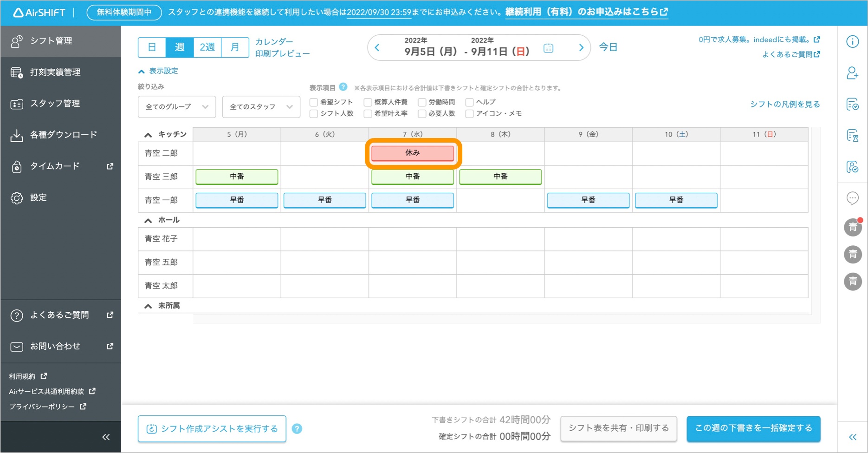Click the add staff icon in right sidebar

click(852, 73)
